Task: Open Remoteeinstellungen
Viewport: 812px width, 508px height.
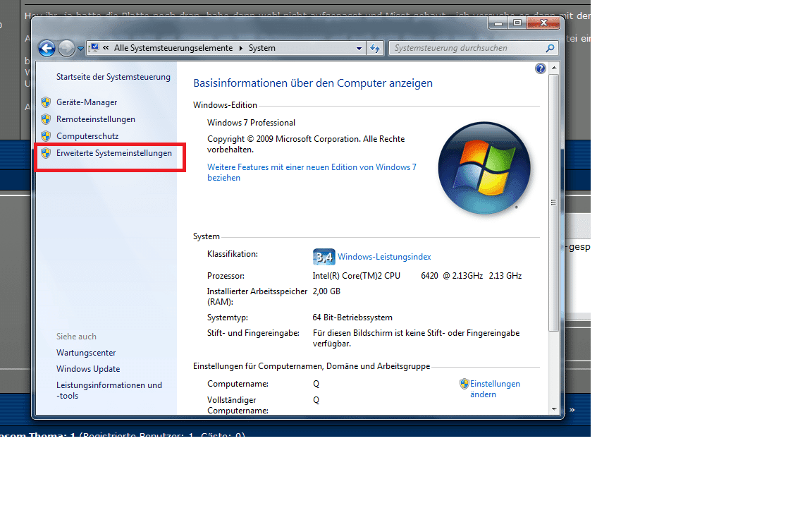Action: [96, 119]
